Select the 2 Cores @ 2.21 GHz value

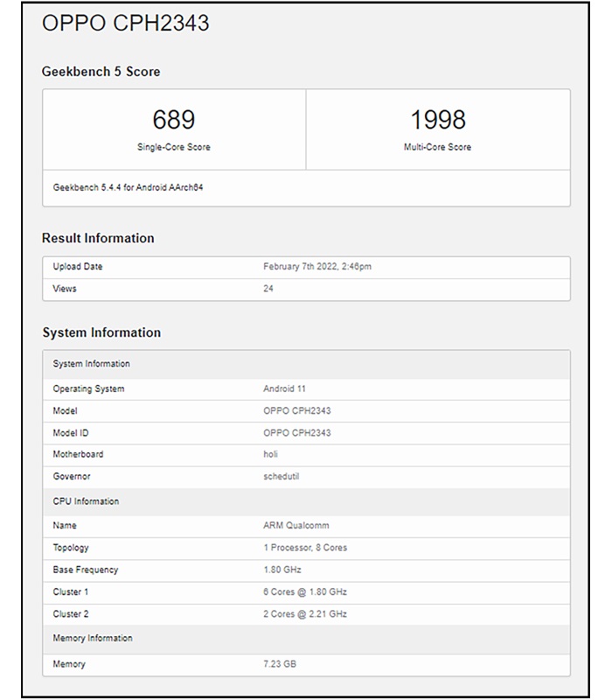[305, 614]
